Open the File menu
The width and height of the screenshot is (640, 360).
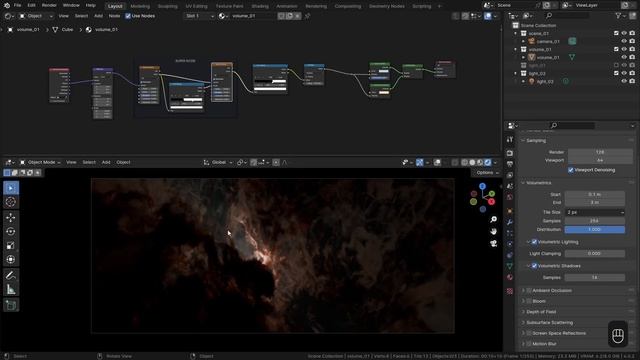(x=17, y=6)
